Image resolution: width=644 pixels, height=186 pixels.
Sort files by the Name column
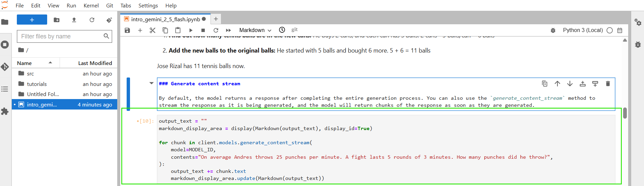pyautogui.click(x=25, y=63)
